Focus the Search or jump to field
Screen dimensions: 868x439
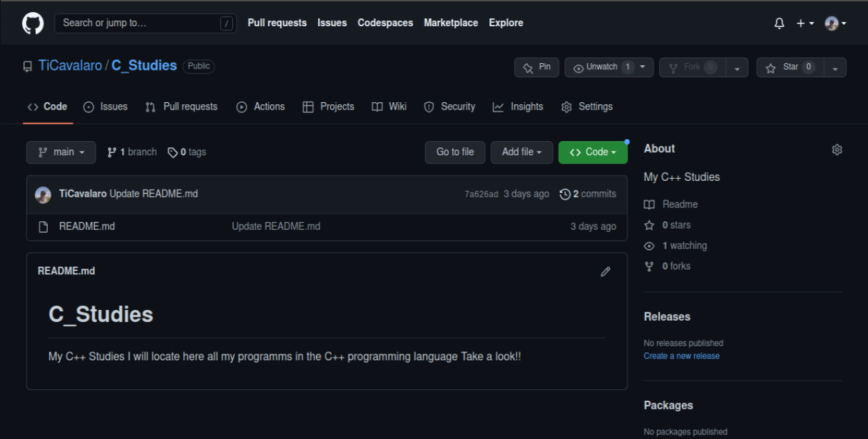coord(145,24)
